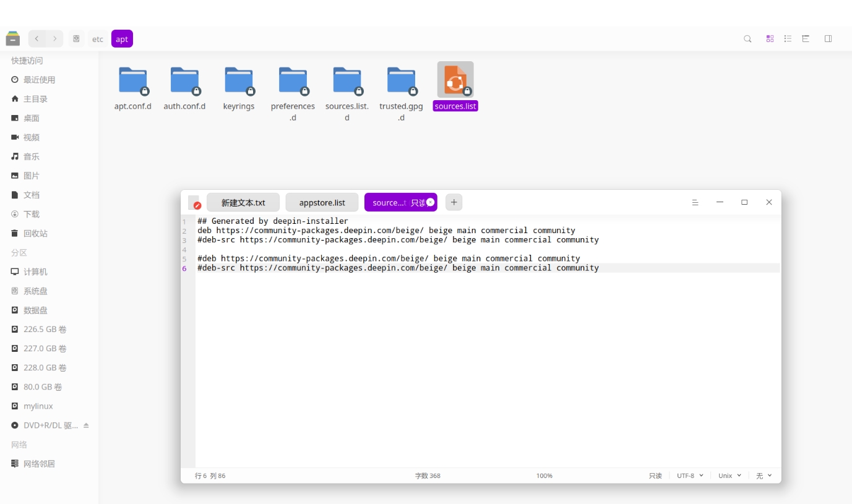Open the keyrings folder
This screenshot has height=504, width=852.
[239, 81]
